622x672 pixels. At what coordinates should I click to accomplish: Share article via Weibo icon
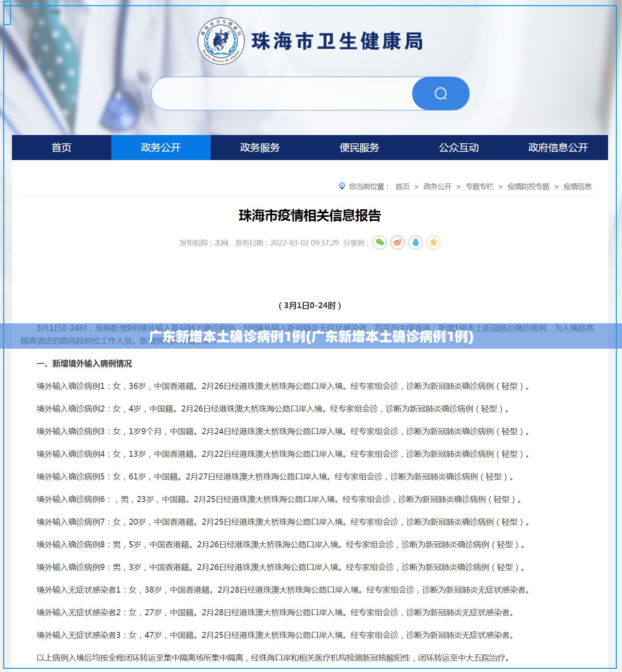(x=397, y=242)
